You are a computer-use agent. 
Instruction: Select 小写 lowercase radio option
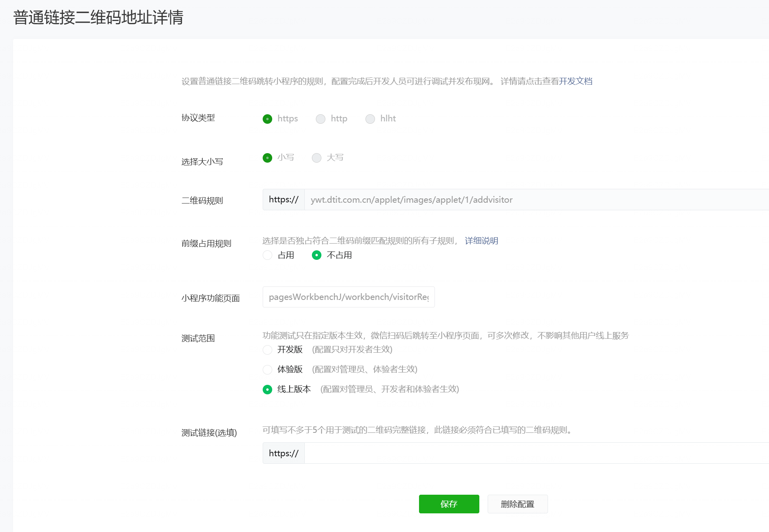coord(267,158)
